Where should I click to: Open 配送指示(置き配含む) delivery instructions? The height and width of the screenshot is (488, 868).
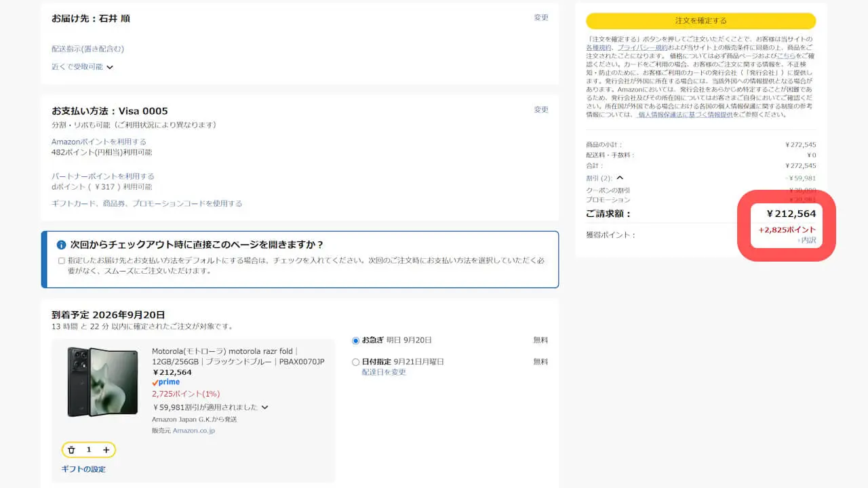tap(87, 49)
